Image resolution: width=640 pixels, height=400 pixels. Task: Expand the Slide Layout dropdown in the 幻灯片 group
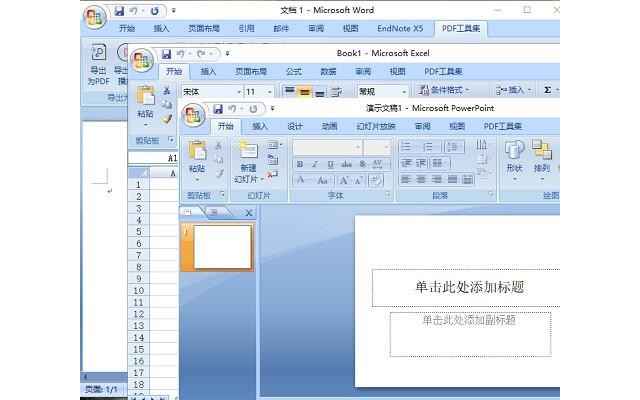274,145
